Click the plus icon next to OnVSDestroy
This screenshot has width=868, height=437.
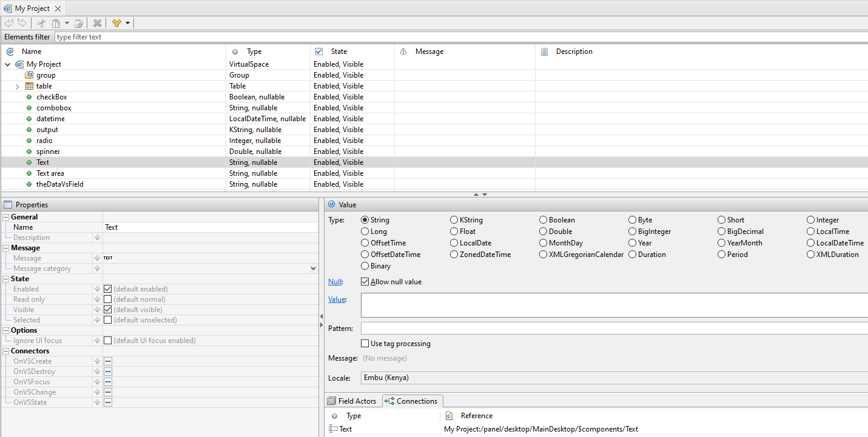pos(97,372)
